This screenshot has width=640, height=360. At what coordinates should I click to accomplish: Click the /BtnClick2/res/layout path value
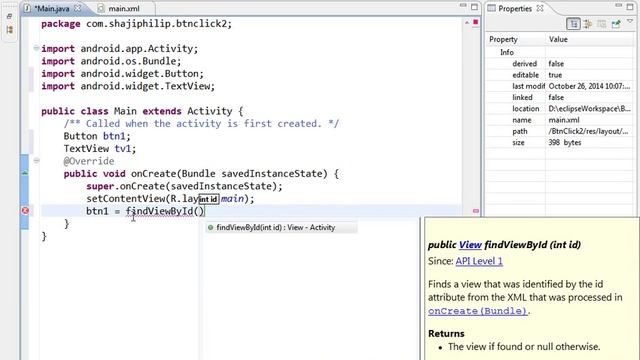[588, 131]
